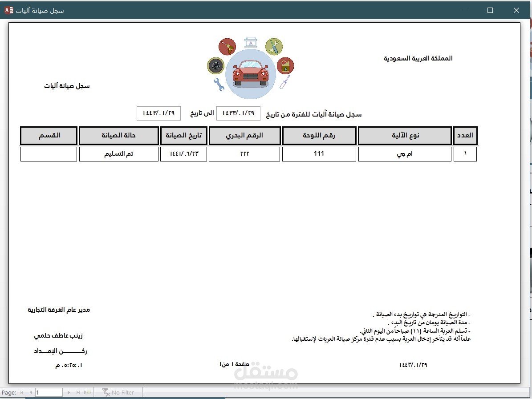Go to previous page navigation arrow

[x=31, y=392]
